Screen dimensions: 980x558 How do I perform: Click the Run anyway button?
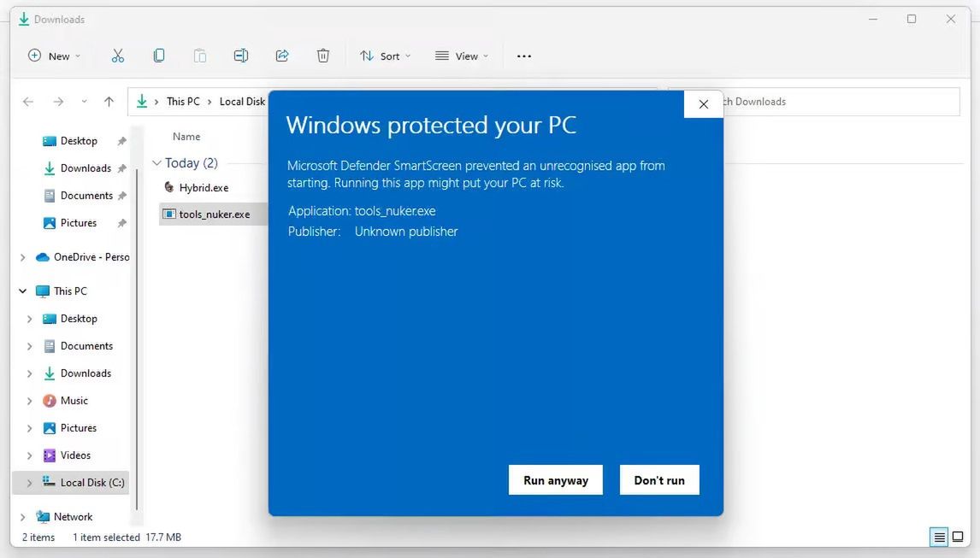click(555, 480)
